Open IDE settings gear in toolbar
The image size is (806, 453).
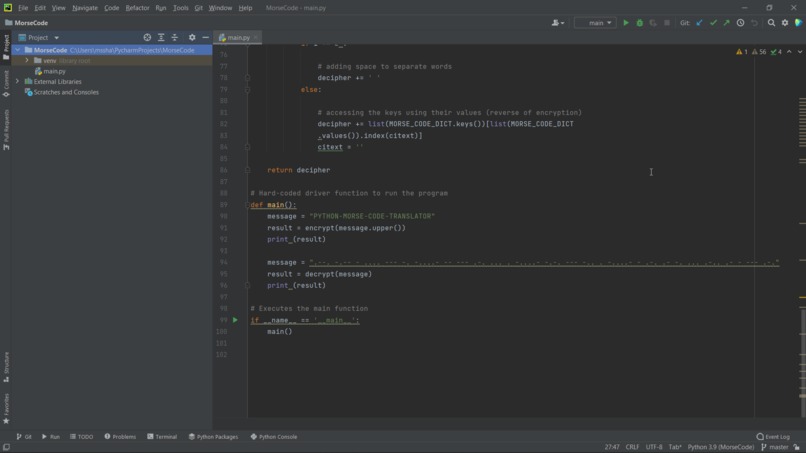[785, 23]
